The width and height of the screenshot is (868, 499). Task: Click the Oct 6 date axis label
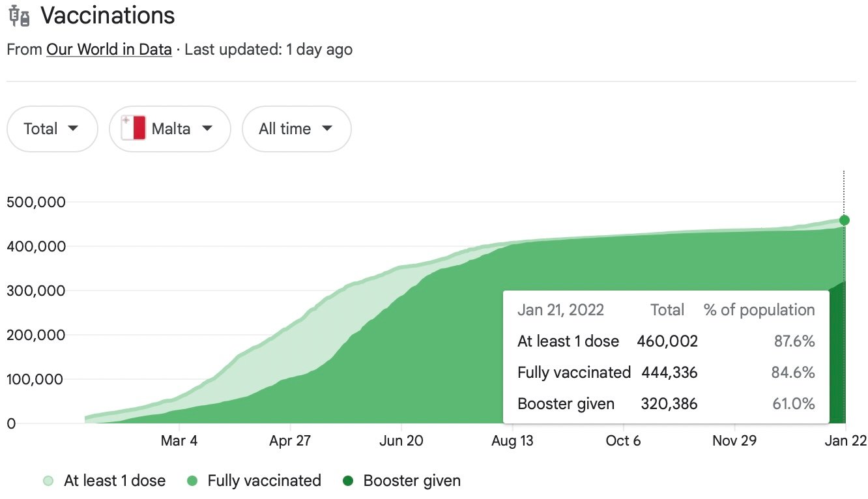(623, 441)
